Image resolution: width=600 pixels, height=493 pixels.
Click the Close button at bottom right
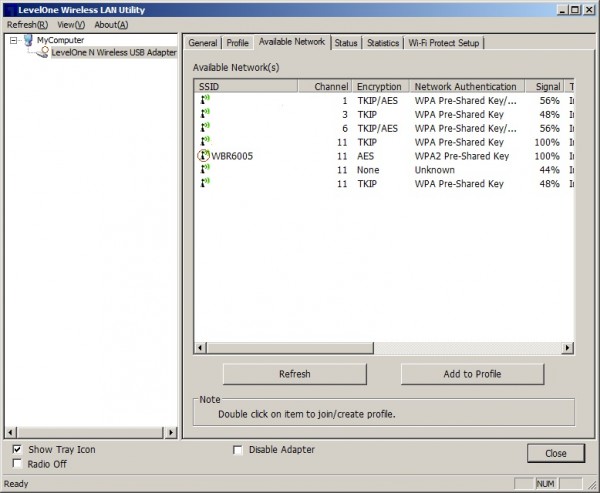(x=556, y=453)
